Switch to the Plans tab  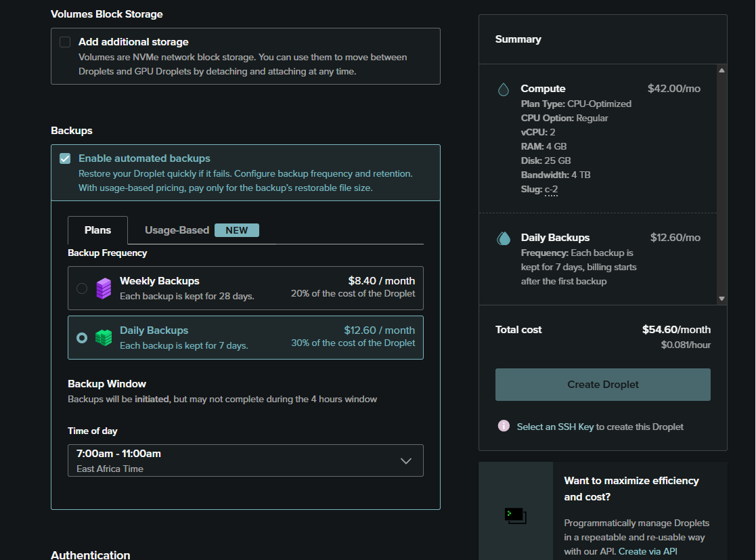98,230
